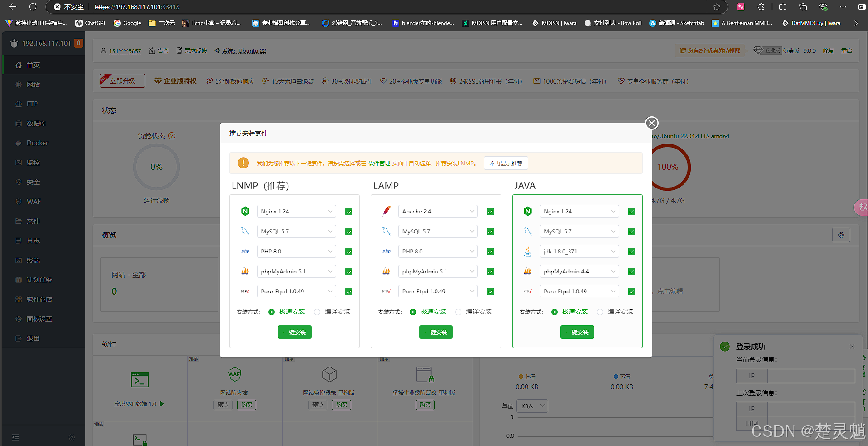This screenshot has width=868, height=446.
Task: Click 立即升级 upgrade button
Action: 123,81
